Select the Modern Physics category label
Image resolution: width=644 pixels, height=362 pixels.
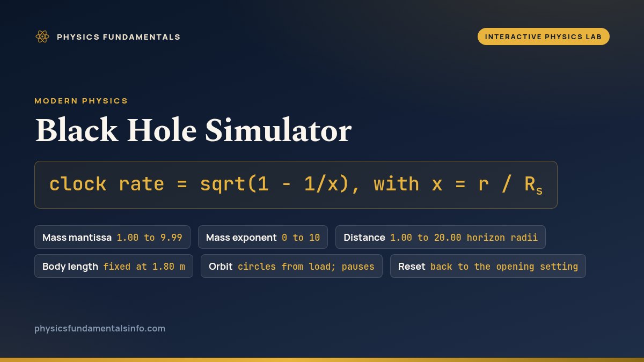pyautogui.click(x=81, y=101)
